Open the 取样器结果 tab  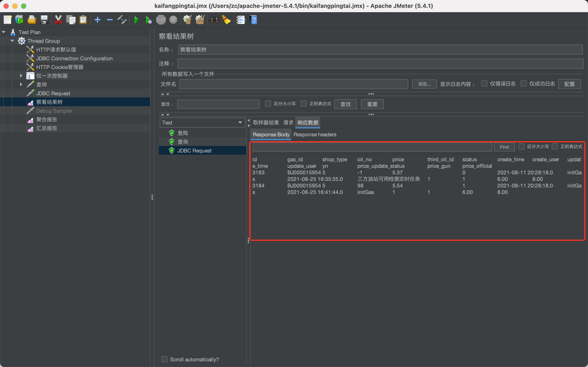(x=266, y=123)
